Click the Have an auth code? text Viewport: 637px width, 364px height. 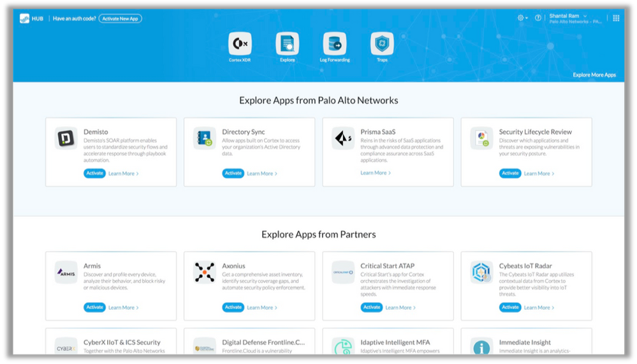pyautogui.click(x=75, y=18)
